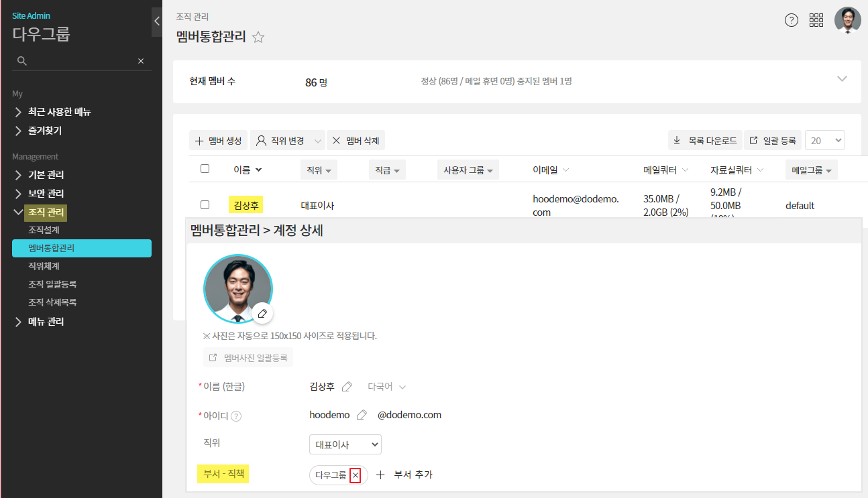The height and width of the screenshot is (498, 868).
Task: Click the pencil icon beside hoodemo ID
Action: point(362,415)
